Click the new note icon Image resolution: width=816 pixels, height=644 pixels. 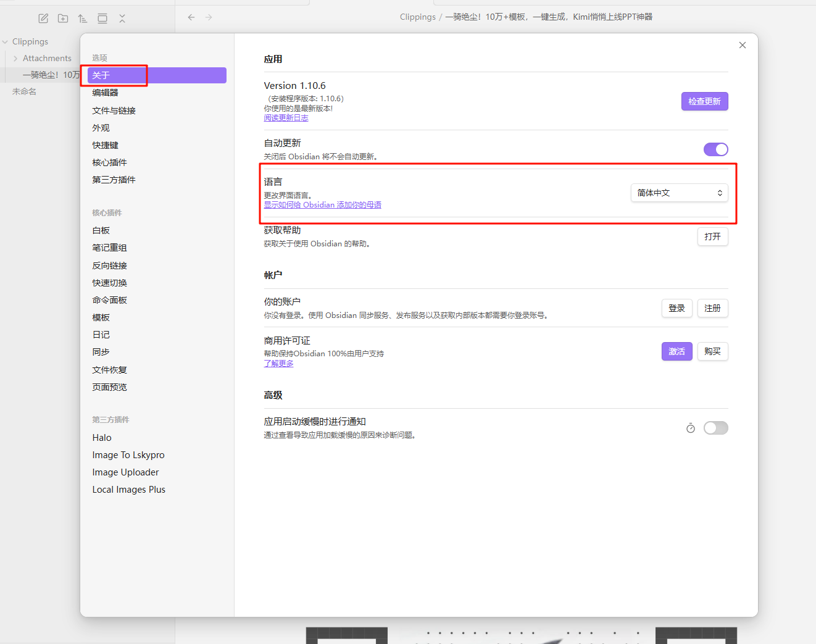[43, 19]
